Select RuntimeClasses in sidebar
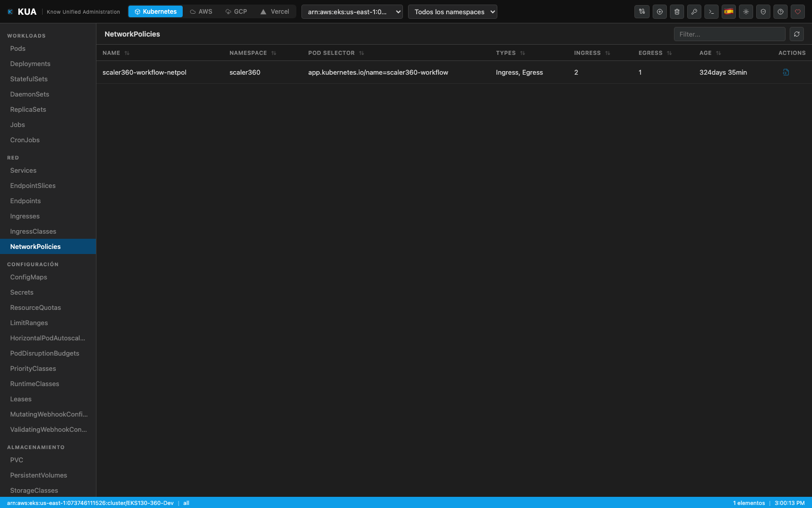812x508 pixels. [x=48, y=384]
